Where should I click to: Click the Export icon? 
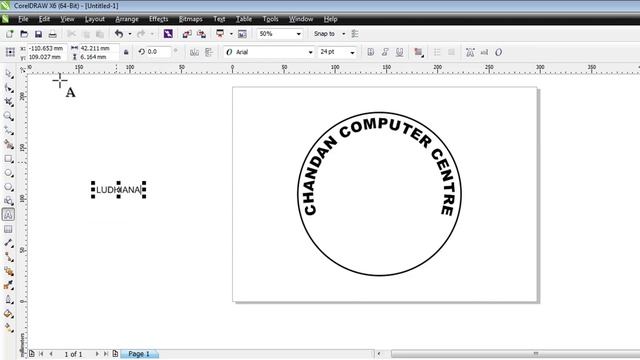(x=201, y=34)
